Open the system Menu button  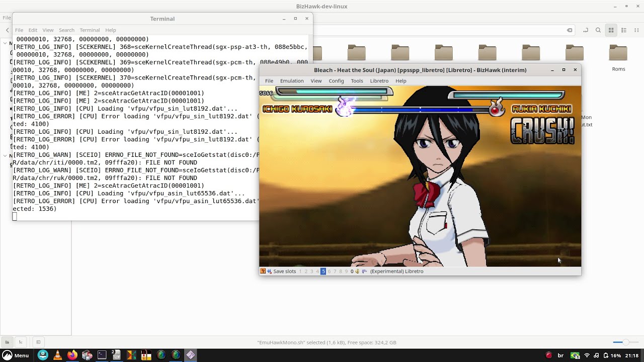pos(16,355)
